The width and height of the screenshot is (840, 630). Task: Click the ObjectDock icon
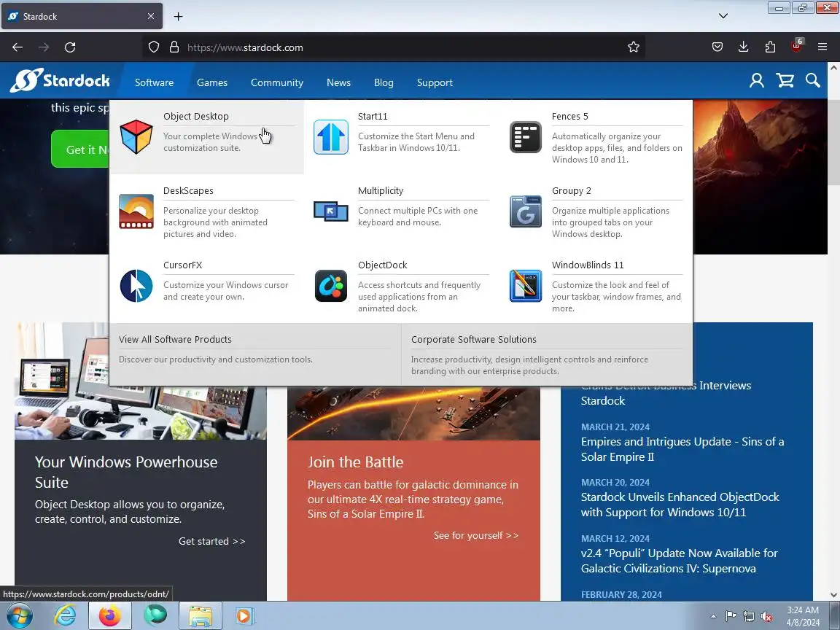(330, 286)
